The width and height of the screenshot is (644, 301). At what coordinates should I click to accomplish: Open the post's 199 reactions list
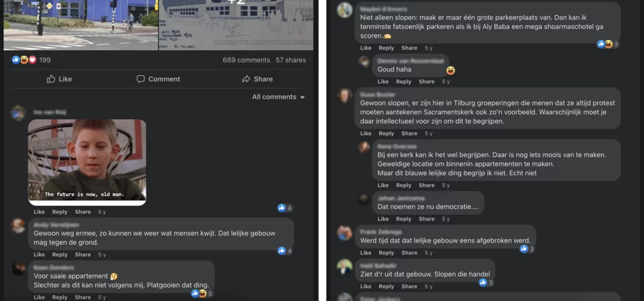31,60
